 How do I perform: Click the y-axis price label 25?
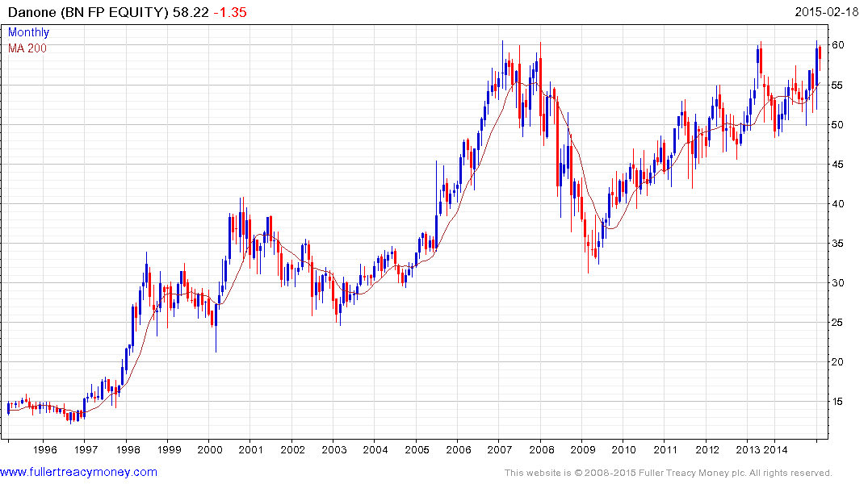pos(838,323)
